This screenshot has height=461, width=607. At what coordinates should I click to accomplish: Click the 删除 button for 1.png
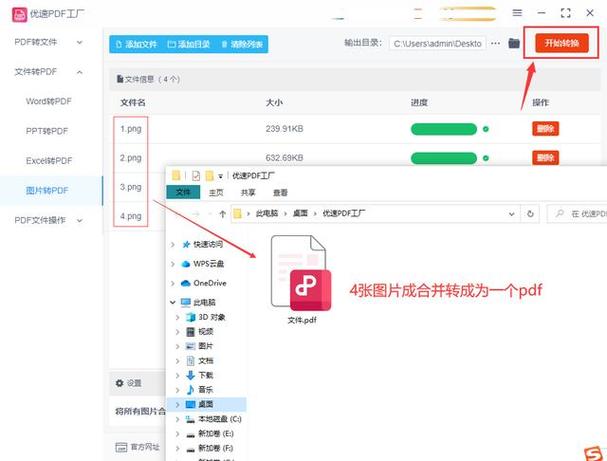click(x=545, y=129)
